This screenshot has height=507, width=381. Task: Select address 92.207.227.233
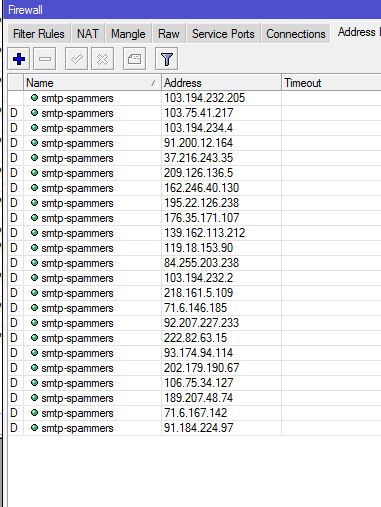pos(201,323)
